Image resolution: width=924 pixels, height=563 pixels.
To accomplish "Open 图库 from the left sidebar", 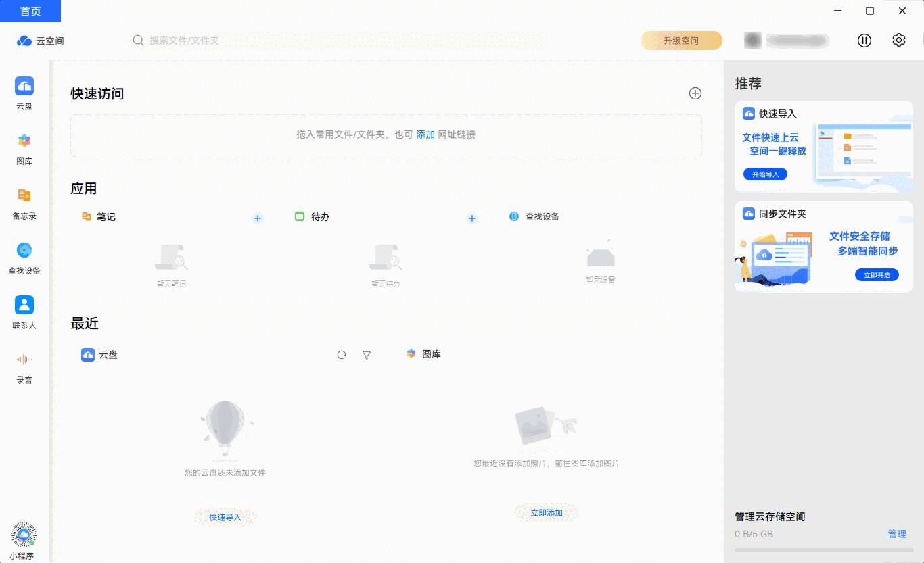I will [24, 147].
